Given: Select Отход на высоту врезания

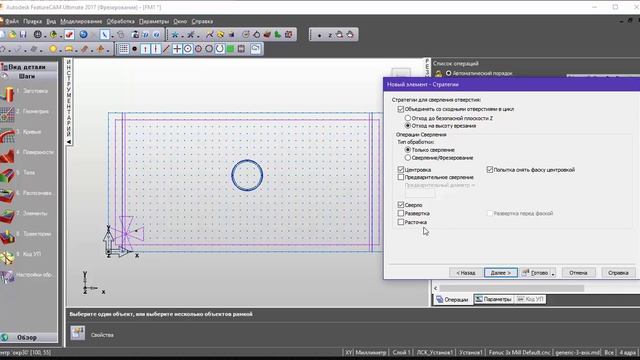Looking at the screenshot, I should point(407,126).
